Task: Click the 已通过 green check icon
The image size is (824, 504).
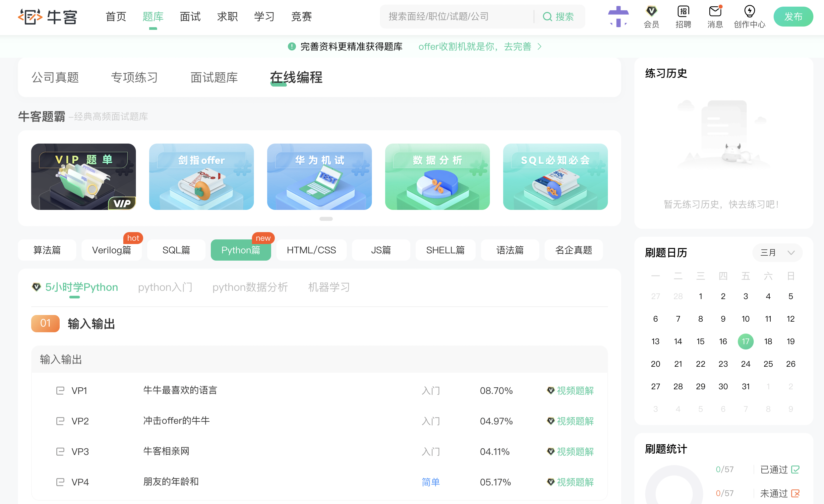Action: (x=795, y=469)
